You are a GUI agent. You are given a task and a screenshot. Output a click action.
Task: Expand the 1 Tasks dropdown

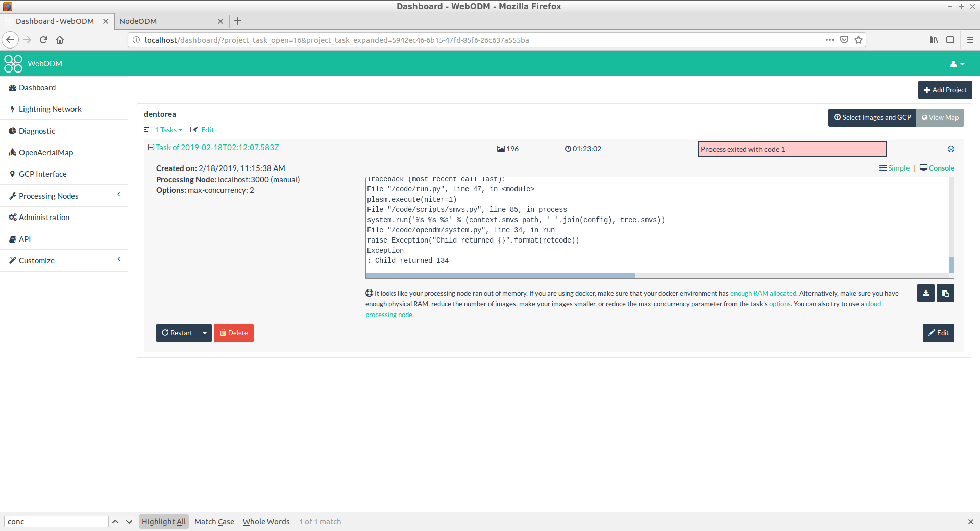166,130
